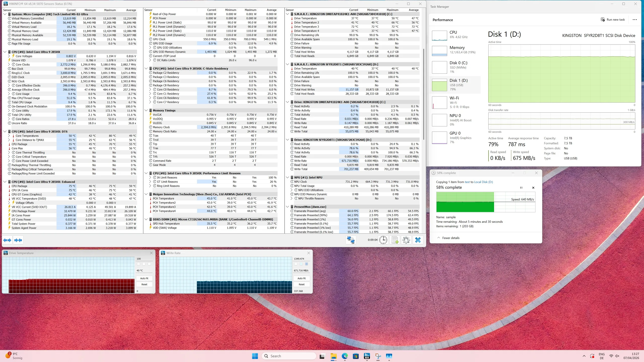Image resolution: width=644 pixels, height=362 pixels.
Task: Collapse the Memory Timings sensor group
Action: click(x=146, y=110)
